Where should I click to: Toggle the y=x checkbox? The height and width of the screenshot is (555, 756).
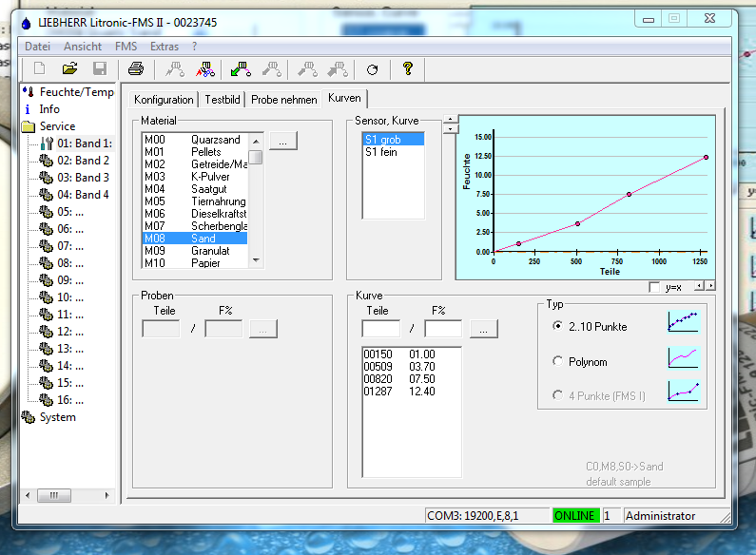654,287
